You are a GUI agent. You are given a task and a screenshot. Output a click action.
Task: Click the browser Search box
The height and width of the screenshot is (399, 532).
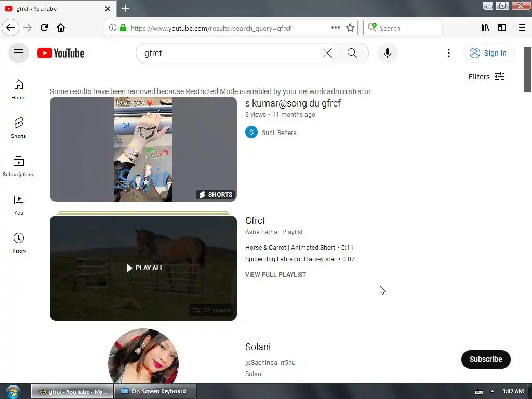click(x=403, y=28)
